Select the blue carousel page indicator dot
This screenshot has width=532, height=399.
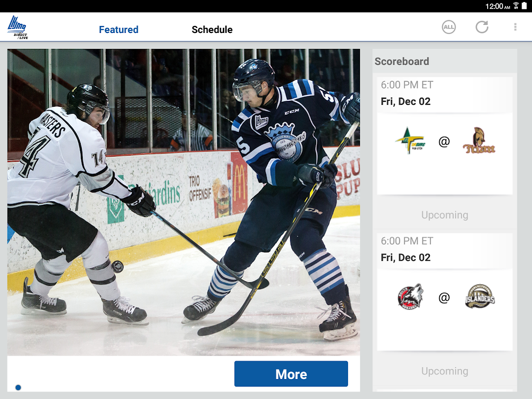(18, 388)
